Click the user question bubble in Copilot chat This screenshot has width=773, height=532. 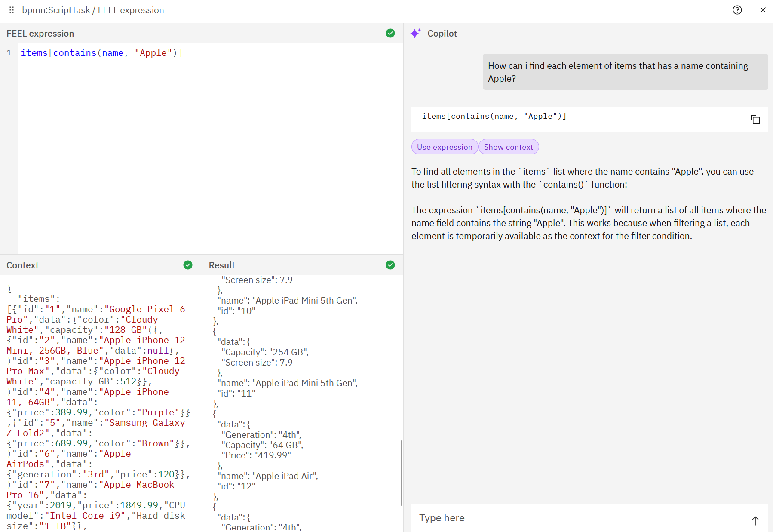(625, 72)
